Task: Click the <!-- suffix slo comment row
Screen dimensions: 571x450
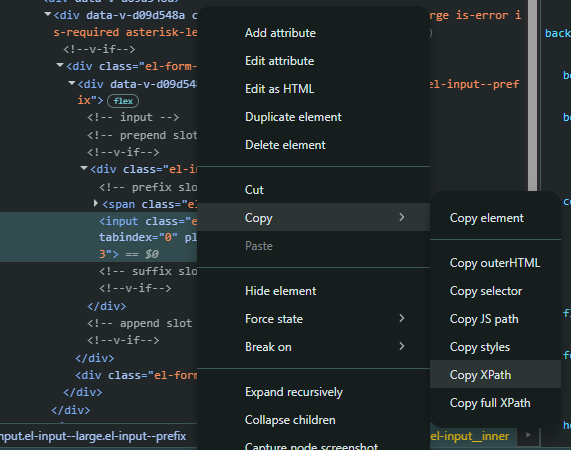Action: click(148, 271)
